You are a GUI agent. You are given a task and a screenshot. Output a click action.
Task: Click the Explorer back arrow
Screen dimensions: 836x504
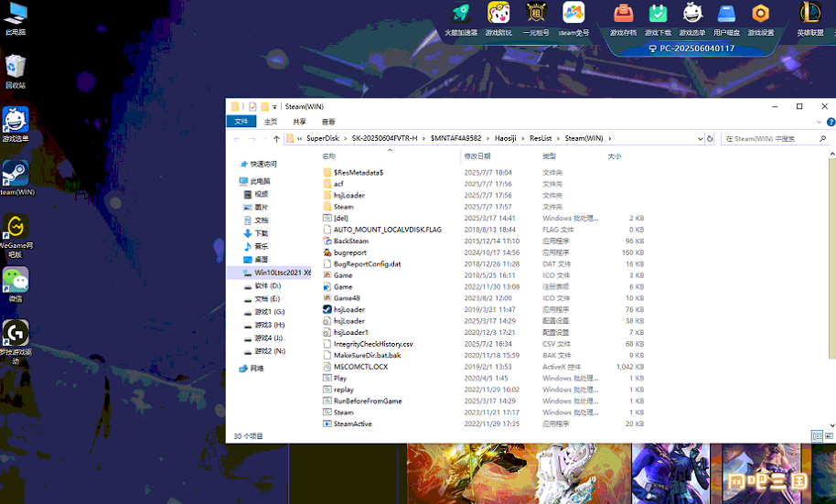pyautogui.click(x=237, y=139)
